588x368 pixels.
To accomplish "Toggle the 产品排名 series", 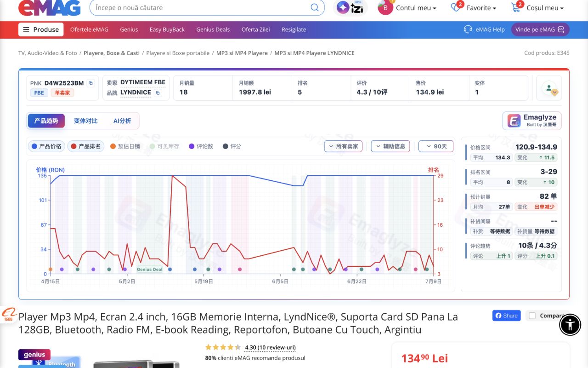I will coord(85,146).
